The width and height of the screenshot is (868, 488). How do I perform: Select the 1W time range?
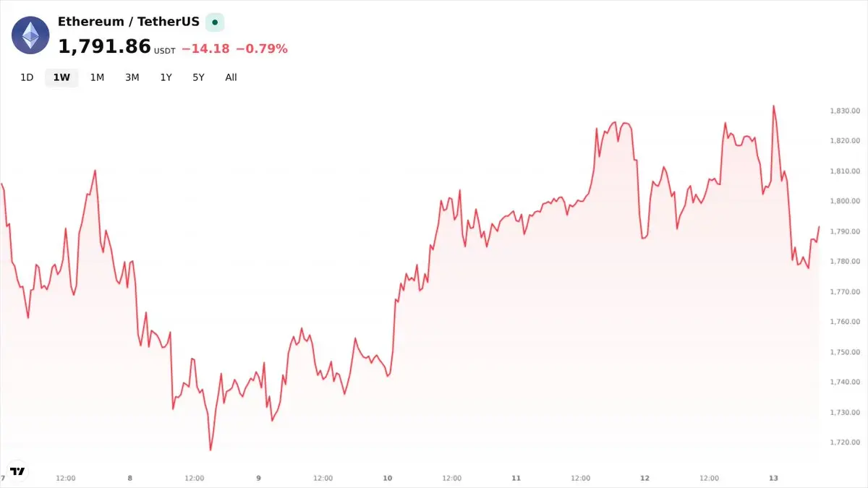pyautogui.click(x=61, y=77)
